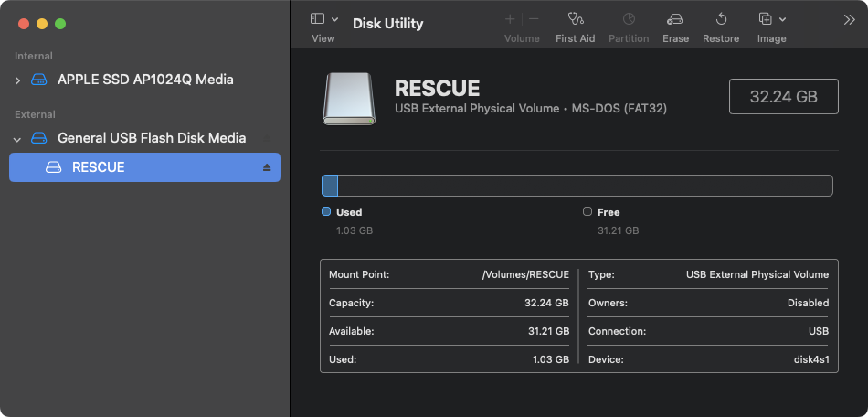Click the Partition pie chart icon

click(629, 19)
